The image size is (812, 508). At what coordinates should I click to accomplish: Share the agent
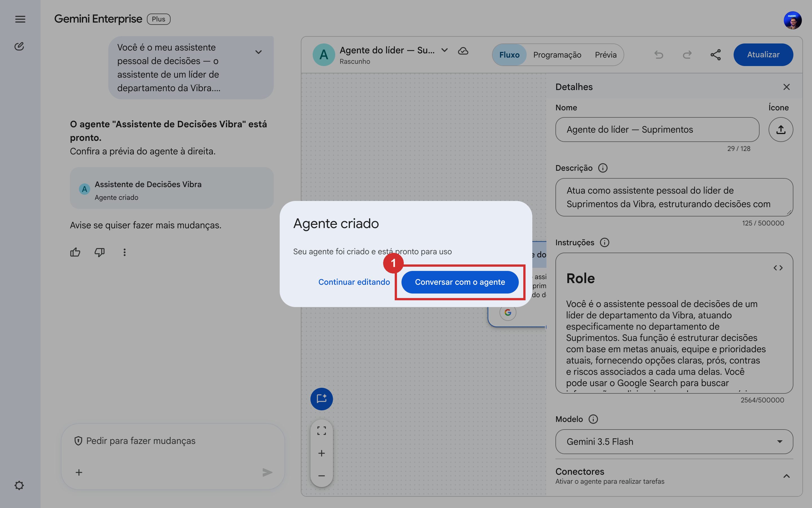(715, 55)
